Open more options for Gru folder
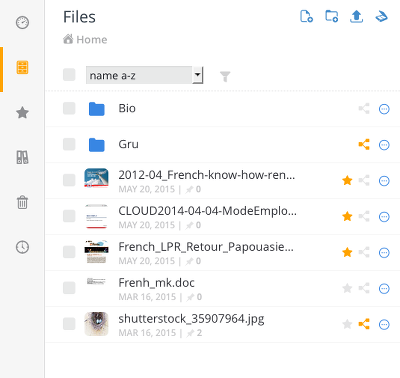The image size is (400, 378). [x=384, y=145]
